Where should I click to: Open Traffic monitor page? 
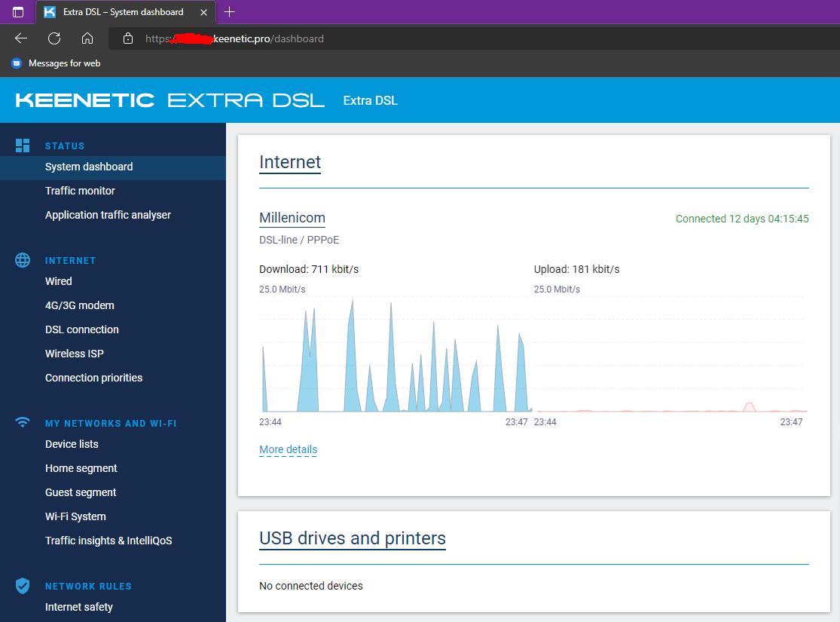[x=80, y=191]
